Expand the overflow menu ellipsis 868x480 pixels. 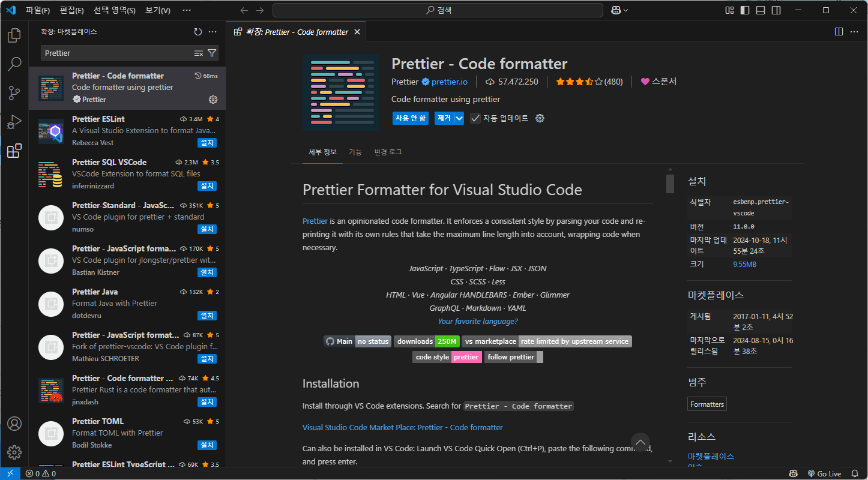[x=187, y=10]
